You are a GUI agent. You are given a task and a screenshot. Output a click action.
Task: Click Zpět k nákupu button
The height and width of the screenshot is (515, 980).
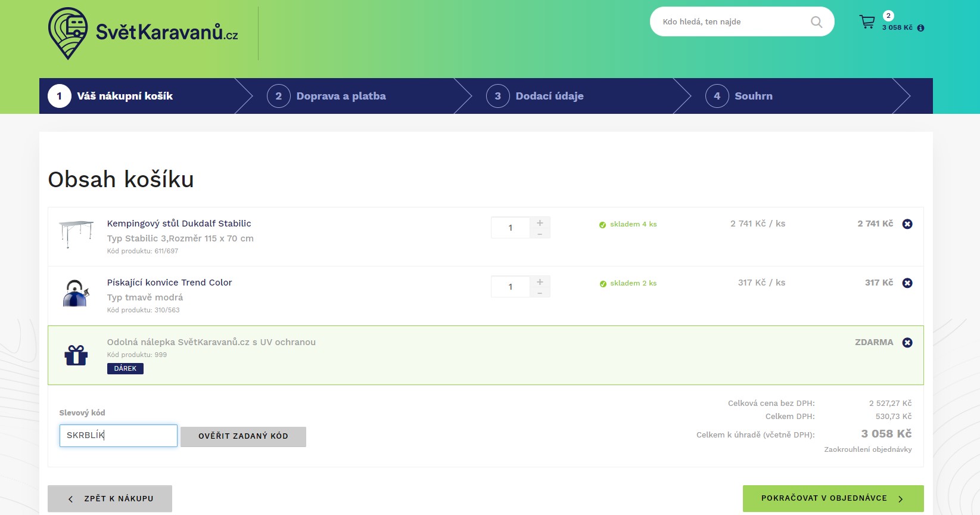[x=110, y=498]
